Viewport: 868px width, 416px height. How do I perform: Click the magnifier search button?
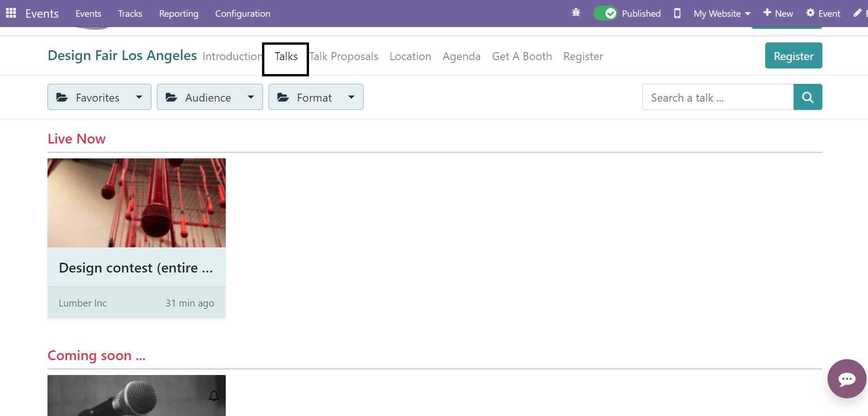click(x=808, y=97)
